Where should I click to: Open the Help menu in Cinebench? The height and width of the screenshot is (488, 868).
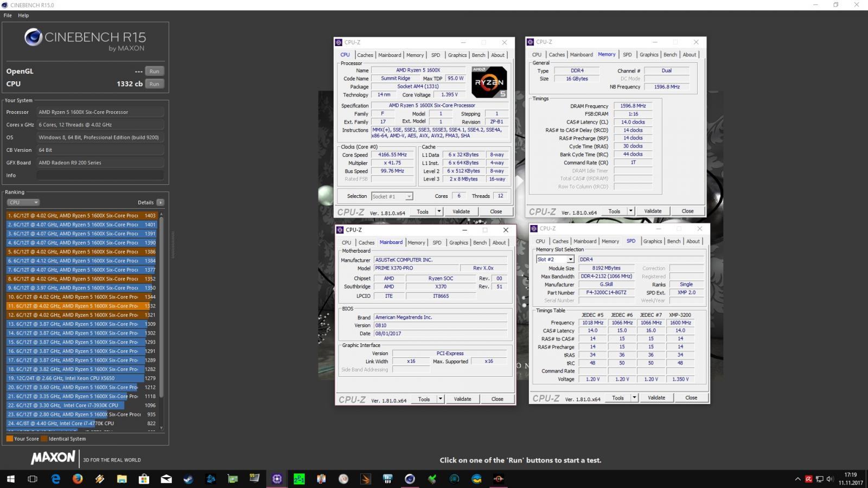23,15
